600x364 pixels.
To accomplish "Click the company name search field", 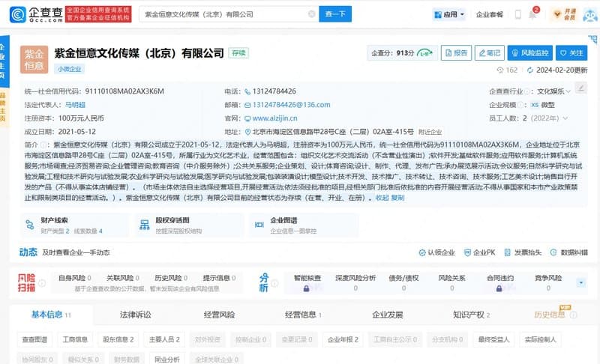I will (x=229, y=14).
